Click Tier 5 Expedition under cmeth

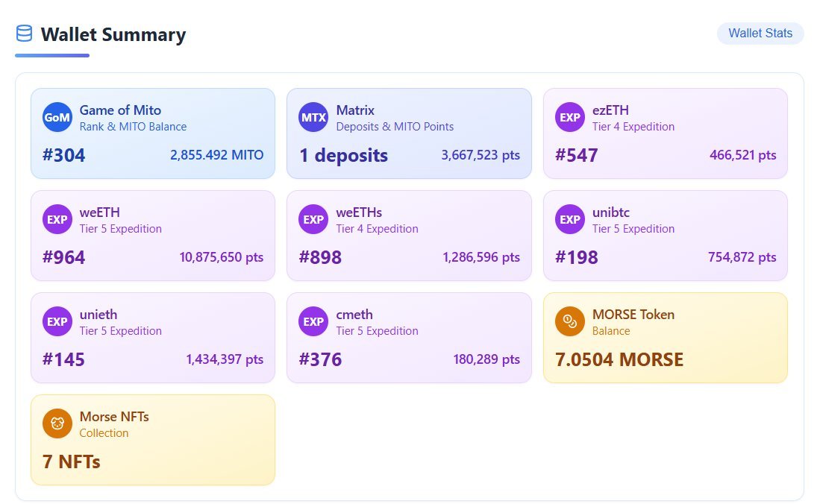click(x=377, y=331)
